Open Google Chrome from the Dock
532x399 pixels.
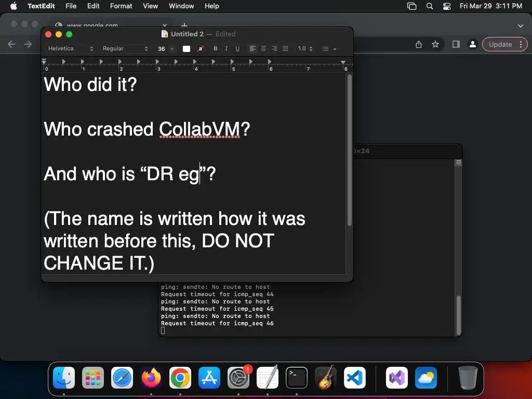(180, 378)
